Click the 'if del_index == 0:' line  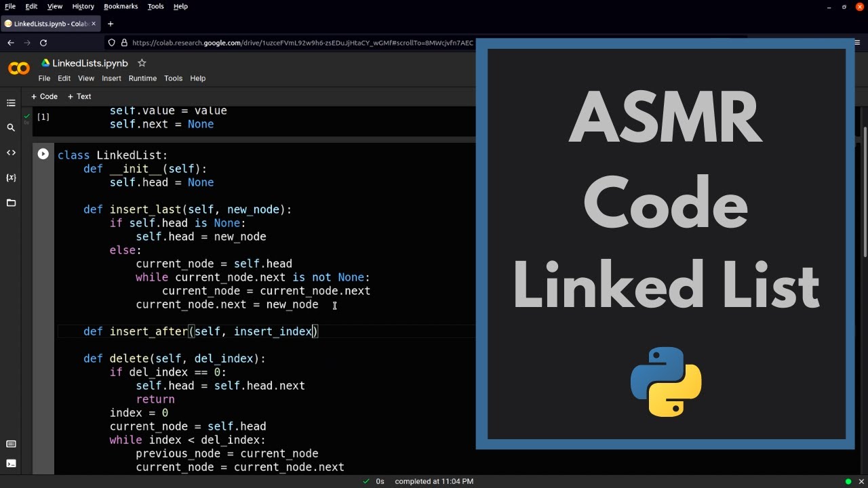pyautogui.click(x=168, y=372)
